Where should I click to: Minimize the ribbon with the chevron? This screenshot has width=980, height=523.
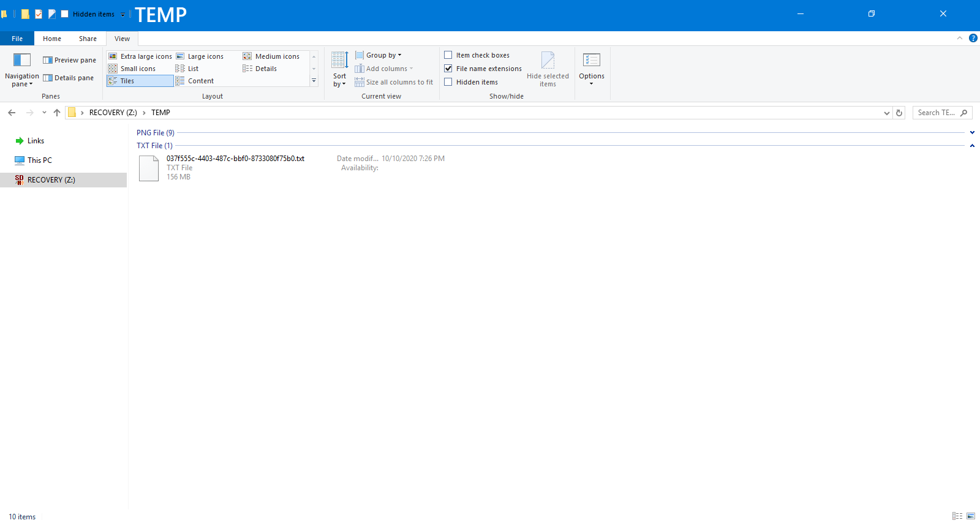point(960,38)
